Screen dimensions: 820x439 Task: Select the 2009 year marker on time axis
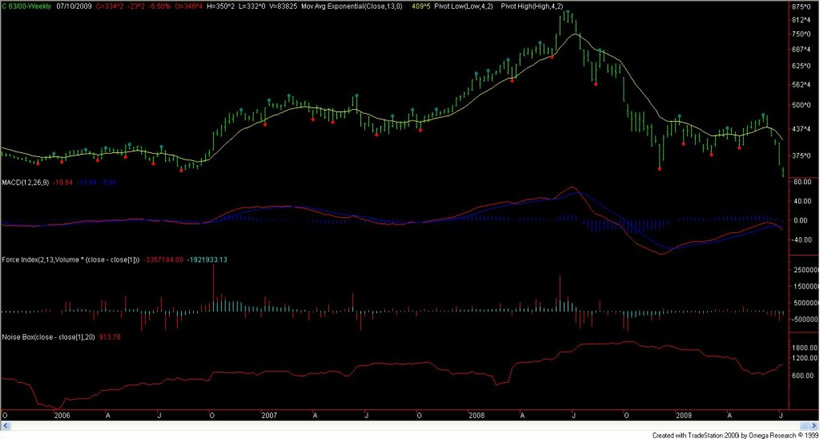[682, 414]
